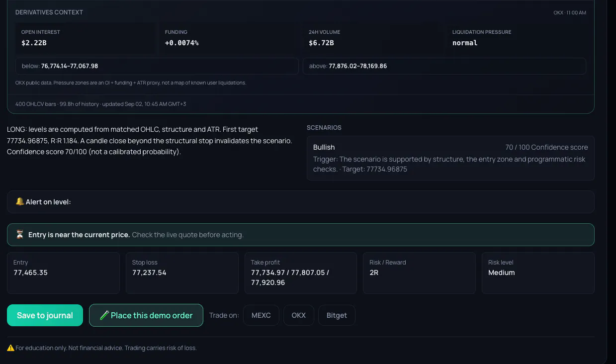
Task: Click the 24H Volume $6.72B value
Action: click(321, 43)
